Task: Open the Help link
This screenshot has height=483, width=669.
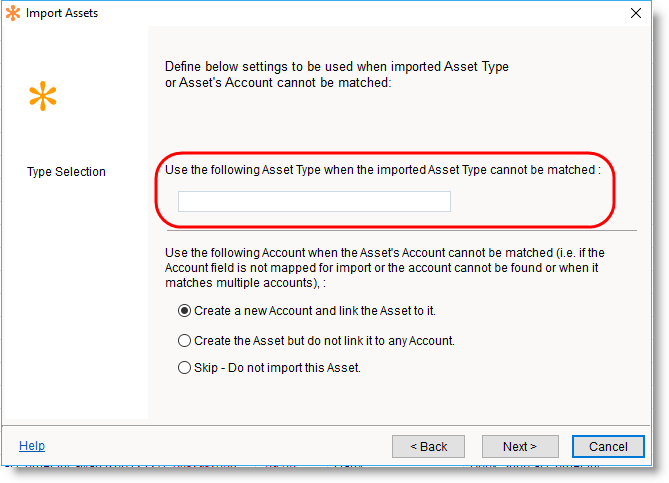Action: (32, 446)
